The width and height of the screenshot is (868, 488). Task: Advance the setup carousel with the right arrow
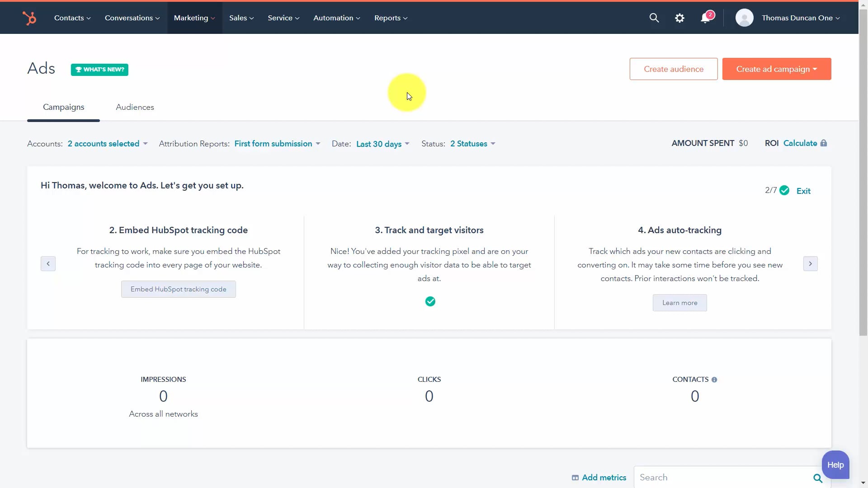(x=810, y=263)
